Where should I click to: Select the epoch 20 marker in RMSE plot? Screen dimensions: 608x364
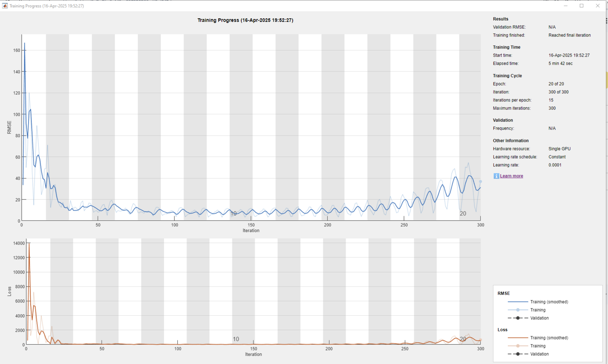point(463,214)
